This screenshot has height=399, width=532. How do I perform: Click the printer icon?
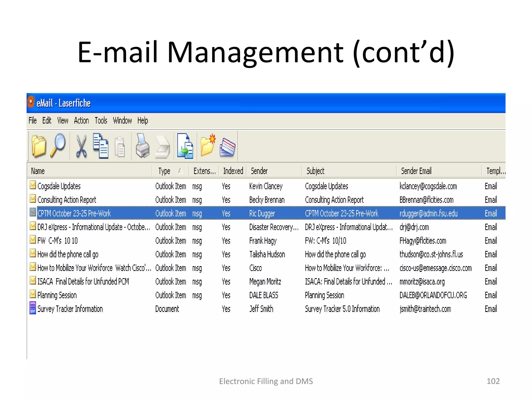[143, 146]
